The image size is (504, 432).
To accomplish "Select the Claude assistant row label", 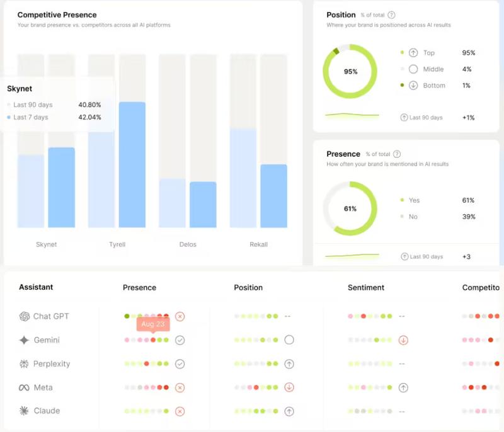I will (47, 411).
